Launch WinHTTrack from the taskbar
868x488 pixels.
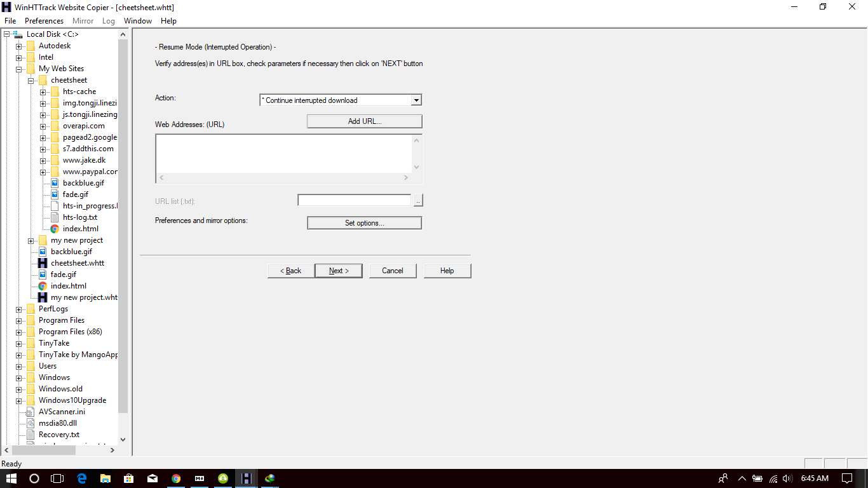click(x=246, y=478)
